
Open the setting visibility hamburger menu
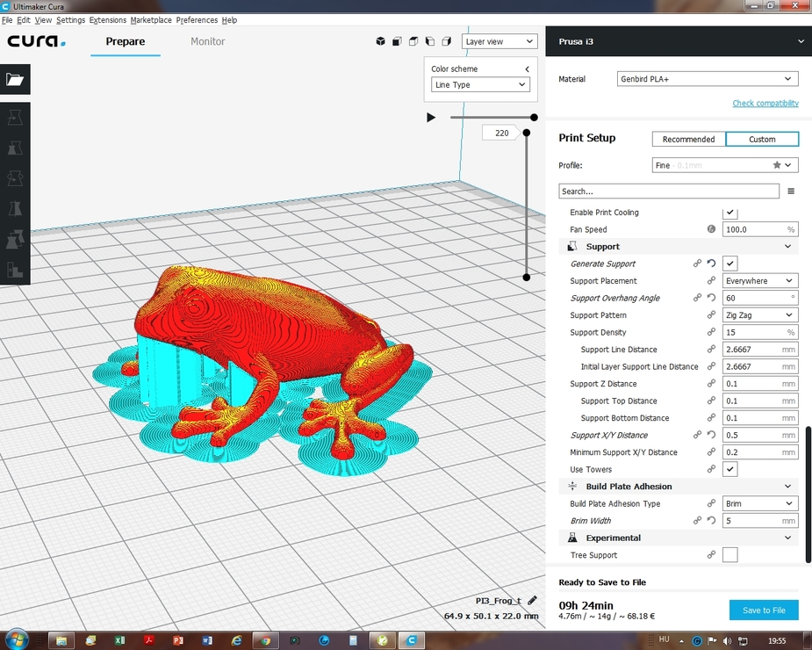(x=790, y=191)
